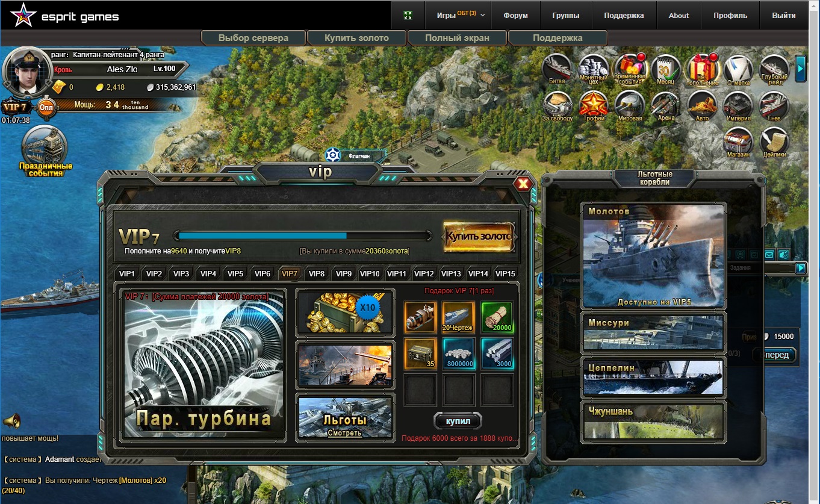Screen dimensions: 820x504
Task: Open the Битва battle icon
Action: click(557, 68)
